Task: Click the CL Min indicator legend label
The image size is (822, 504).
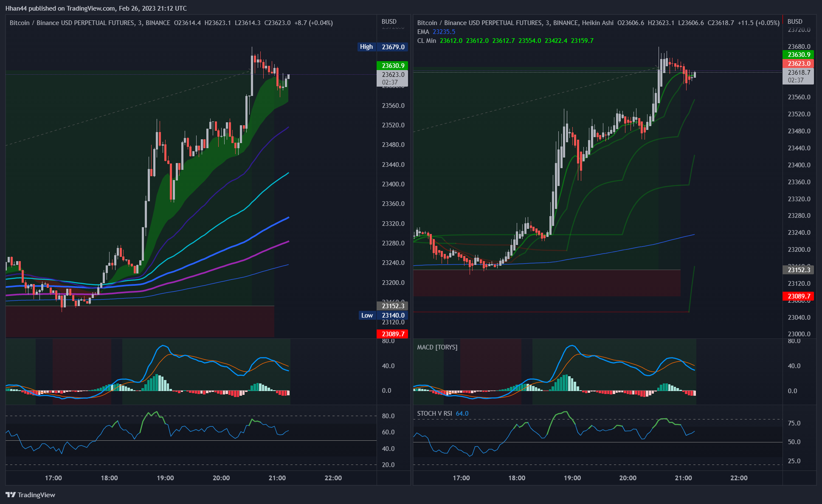Action: (426, 41)
